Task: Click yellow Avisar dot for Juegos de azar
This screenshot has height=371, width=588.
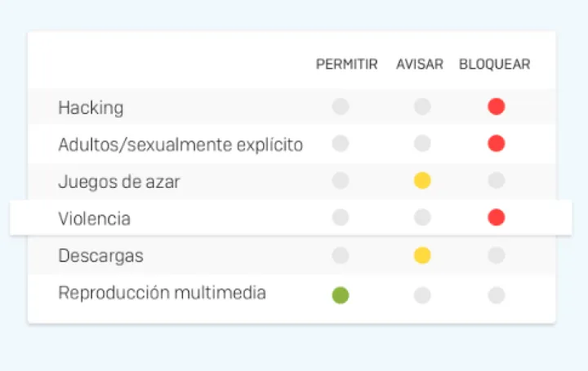Action: (x=422, y=181)
